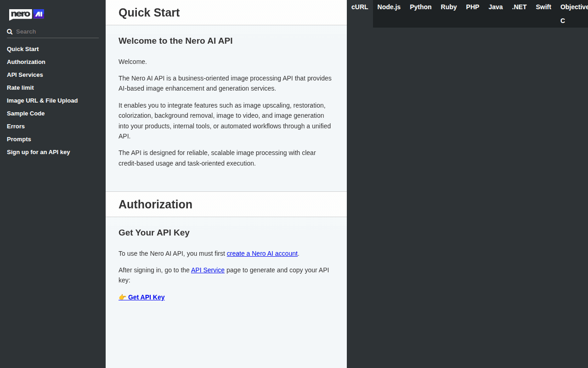
Task: Select the Swift code tab
Action: [x=543, y=7]
